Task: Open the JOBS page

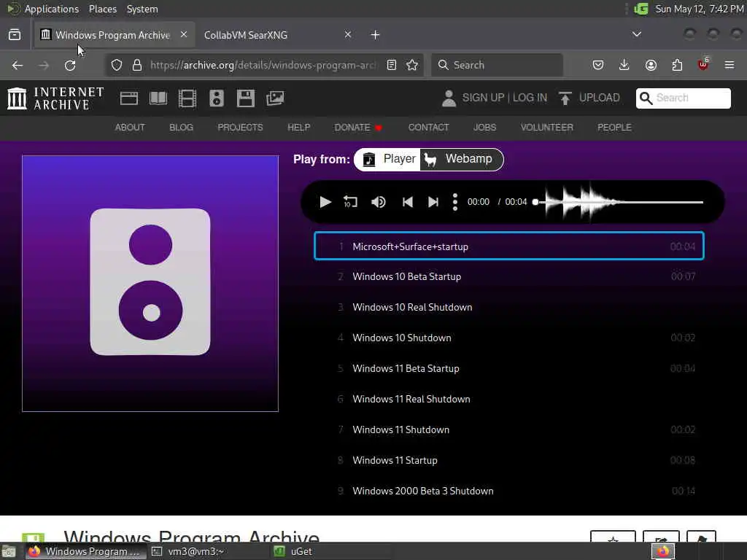Action: (x=484, y=127)
